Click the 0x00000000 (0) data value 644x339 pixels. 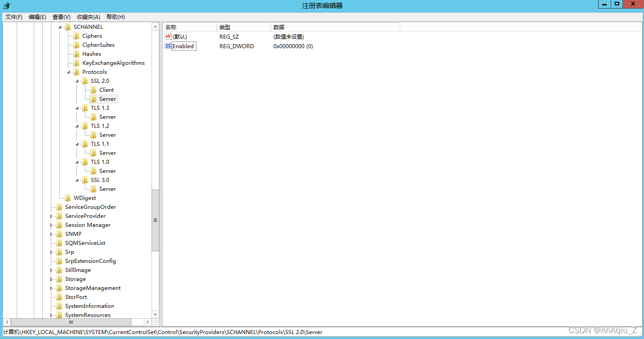(x=293, y=46)
